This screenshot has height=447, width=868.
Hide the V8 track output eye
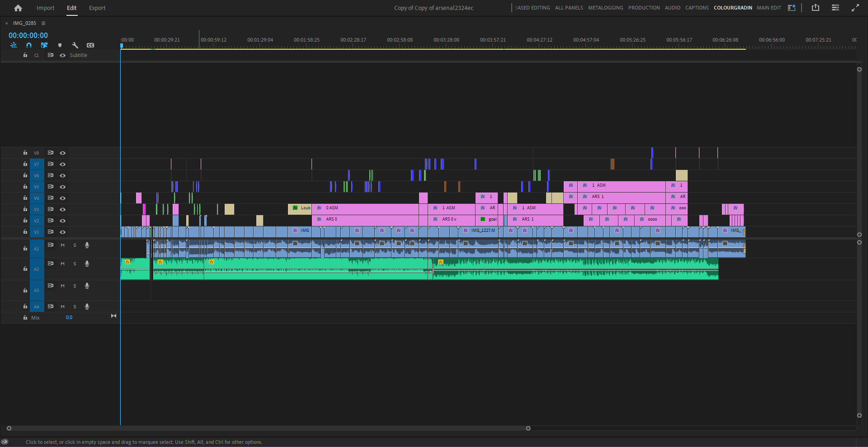tap(63, 153)
